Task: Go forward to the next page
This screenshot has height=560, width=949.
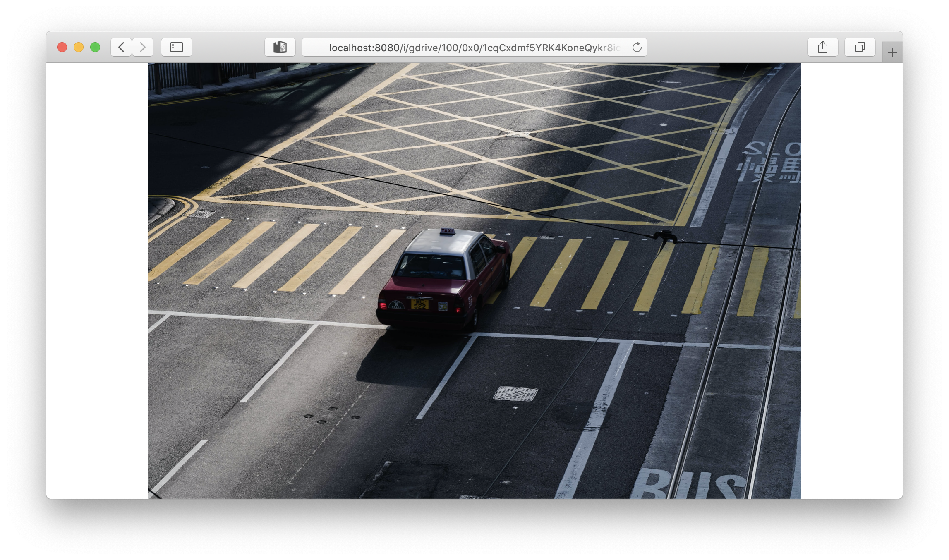Action: click(143, 47)
